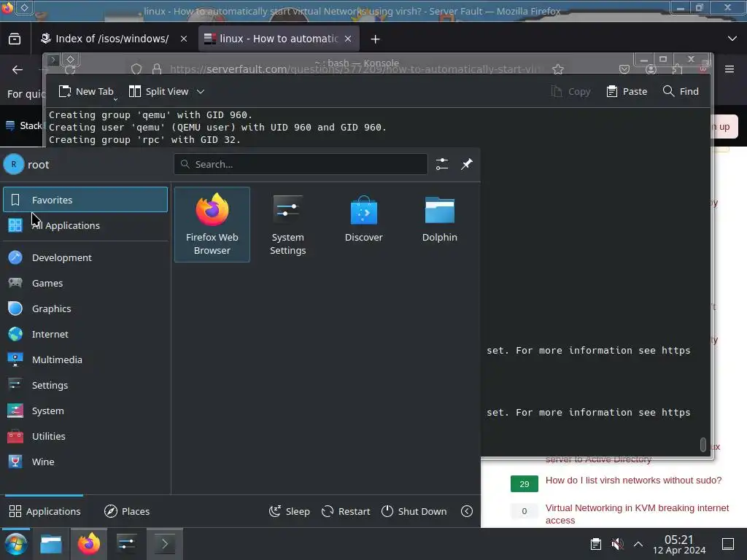Viewport: 747px width, 560px height.
Task: Open the Games category
Action: click(x=85, y=283)
